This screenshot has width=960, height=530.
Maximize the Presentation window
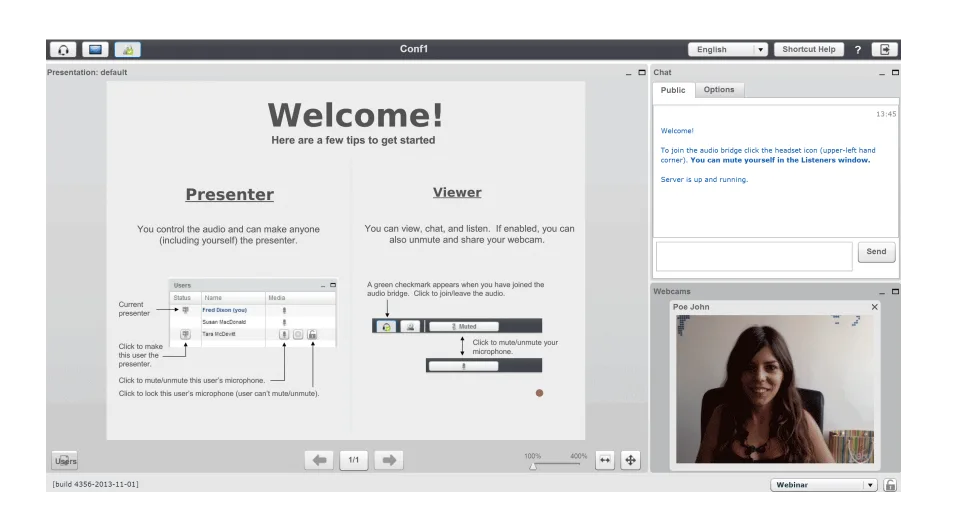[x=642, y=72]
